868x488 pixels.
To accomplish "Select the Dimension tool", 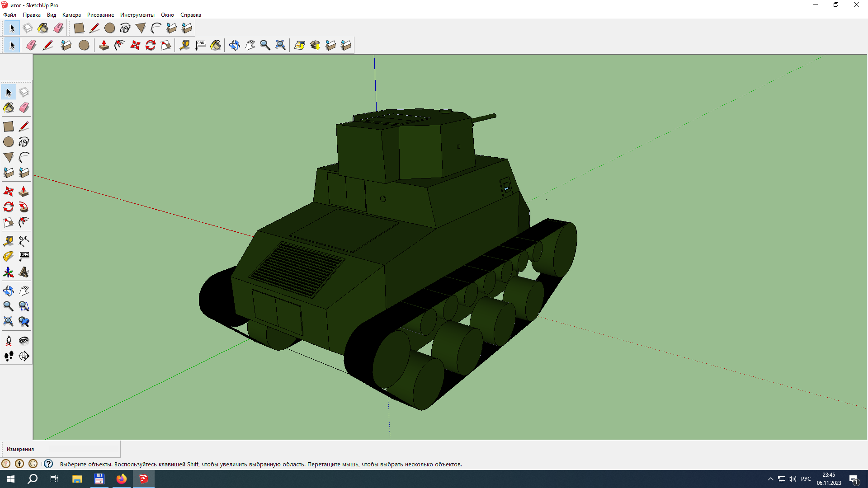I will point(24,241).
